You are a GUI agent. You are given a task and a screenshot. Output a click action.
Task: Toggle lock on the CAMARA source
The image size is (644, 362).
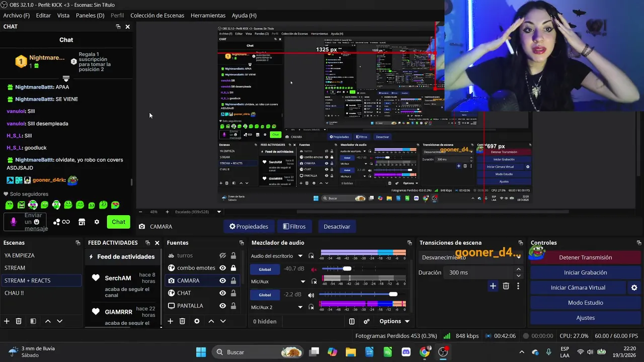tap(233, 281)
